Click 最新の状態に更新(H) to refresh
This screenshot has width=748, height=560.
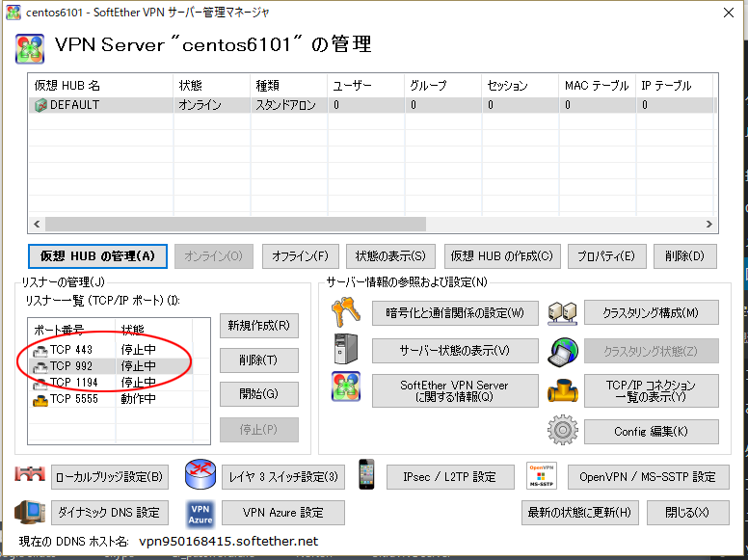(x=579, y=513)
